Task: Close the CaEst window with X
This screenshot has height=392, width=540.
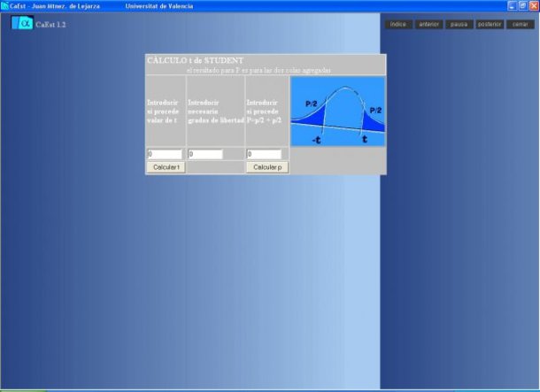Action: point(533,5)
